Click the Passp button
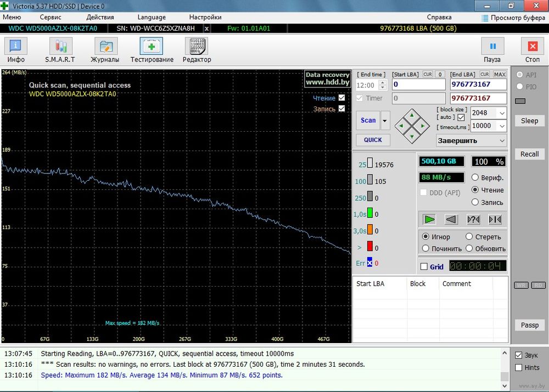The height and width of the screenshot is (392, 549). coord(529,325)
